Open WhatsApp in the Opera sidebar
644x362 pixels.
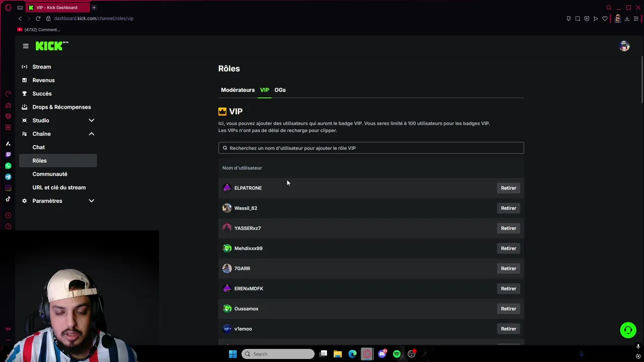click(x=8, y=166)
